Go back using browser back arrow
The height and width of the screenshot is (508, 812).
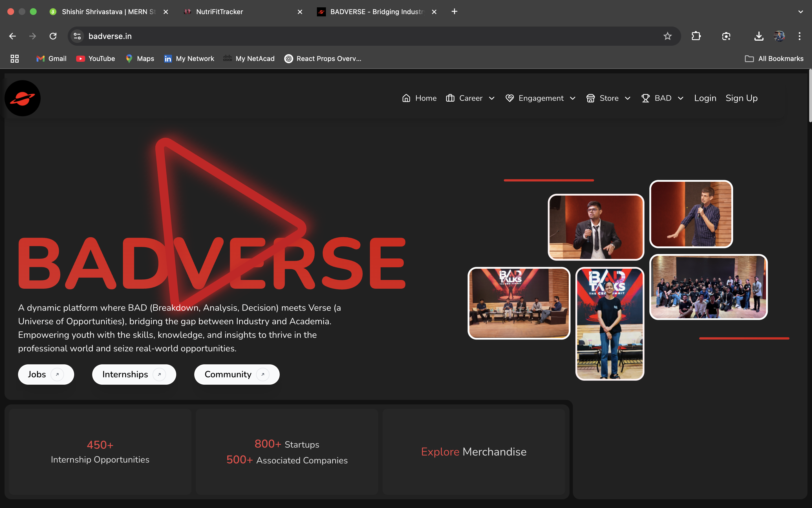[12, 36]
